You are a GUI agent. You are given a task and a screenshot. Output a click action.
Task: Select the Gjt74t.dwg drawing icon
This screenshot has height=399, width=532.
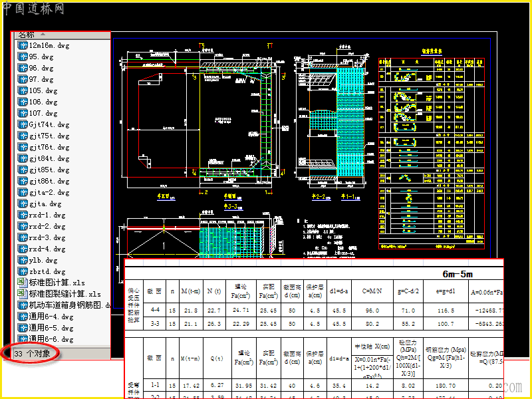[x=23, y=124]
